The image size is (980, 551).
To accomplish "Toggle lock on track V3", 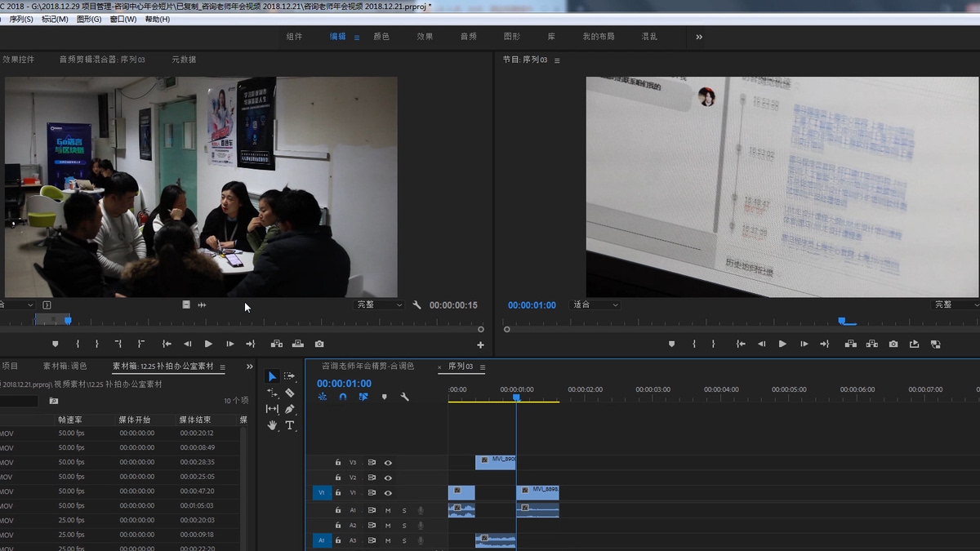I will click(338, 462).
